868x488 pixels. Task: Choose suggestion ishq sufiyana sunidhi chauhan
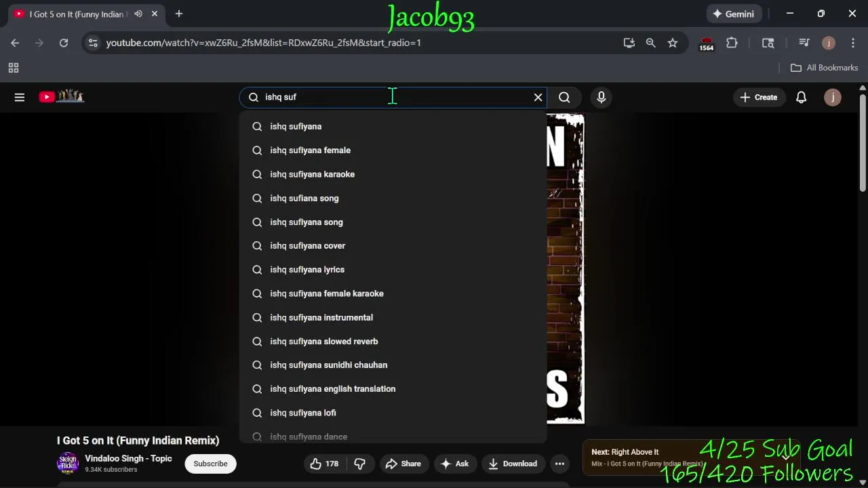click(393, 365)
